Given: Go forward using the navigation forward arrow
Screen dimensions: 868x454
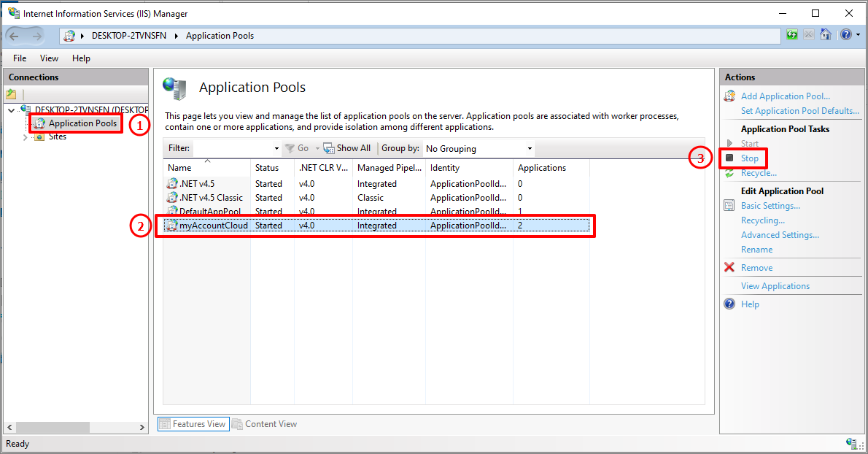Looking at the screenshot, I should (x=36, y=36).
